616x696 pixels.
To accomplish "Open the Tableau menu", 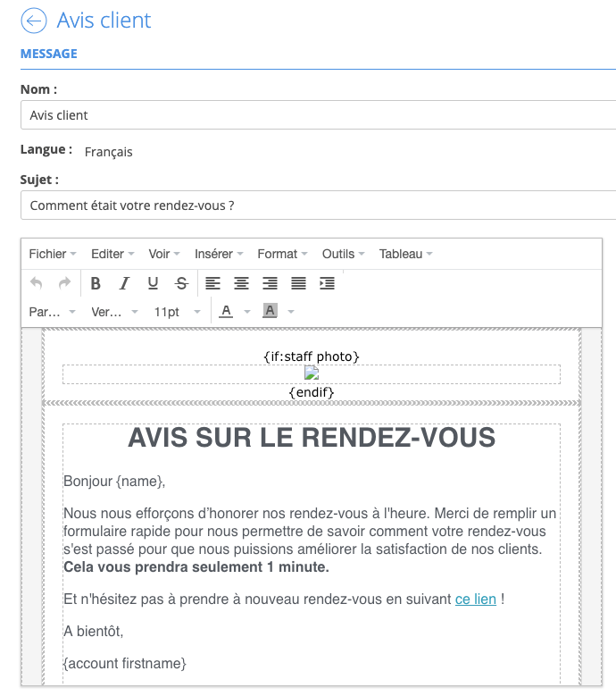I will (405, 254).
